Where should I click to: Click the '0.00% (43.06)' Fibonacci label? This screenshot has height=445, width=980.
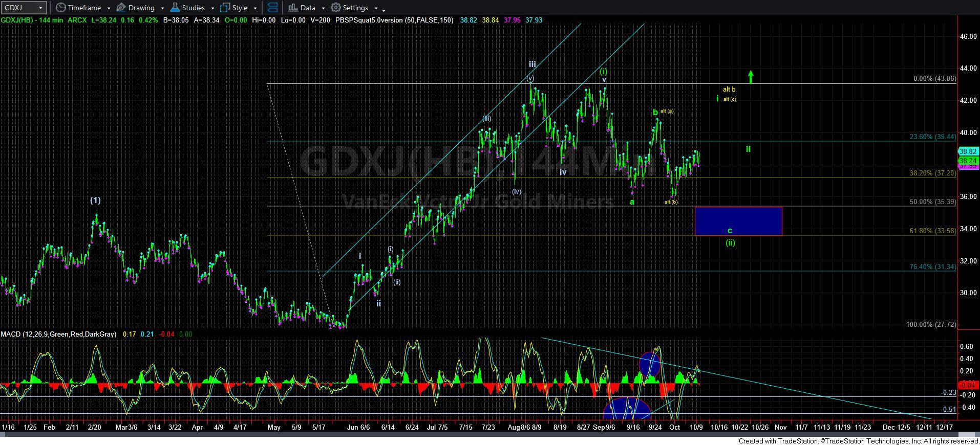point(934,79)
